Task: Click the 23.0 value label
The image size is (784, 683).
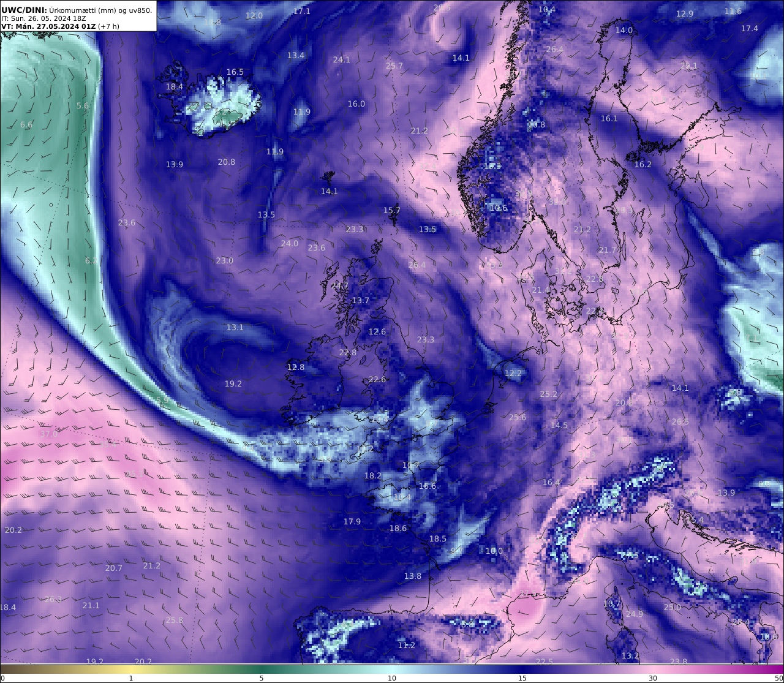Action: (225, 260)
